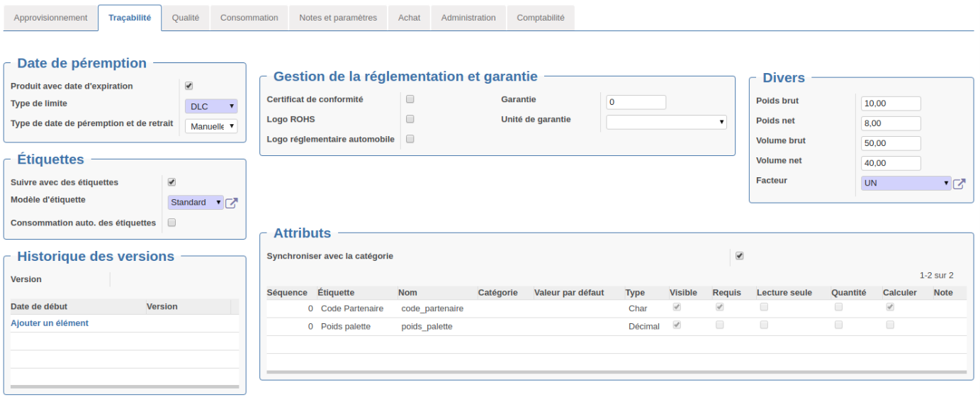The height and width of the screenshot is (397, 980).
Task: Toggle Quantité checkbox for Poids palette
Action: [x=838, y=325]
